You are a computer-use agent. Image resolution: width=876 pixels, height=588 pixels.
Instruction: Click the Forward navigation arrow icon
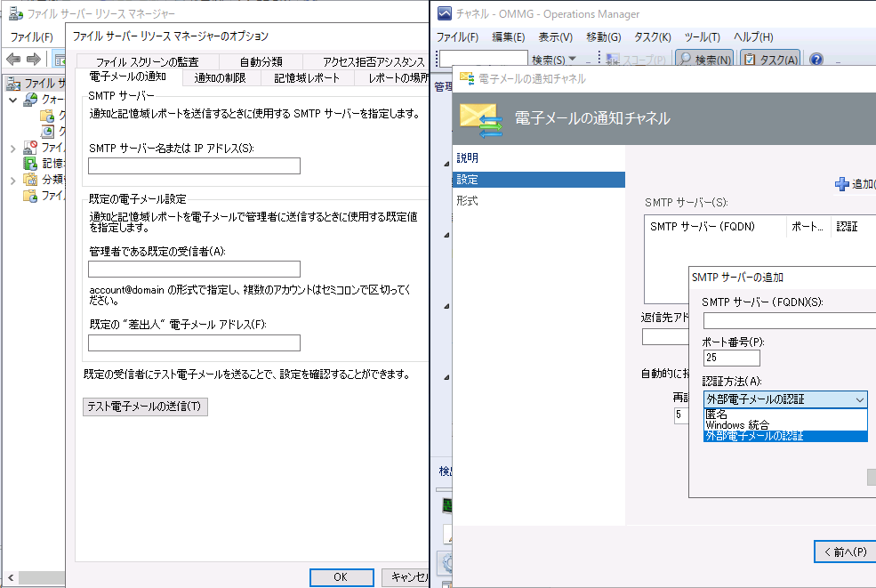click(x=34, y=60)
